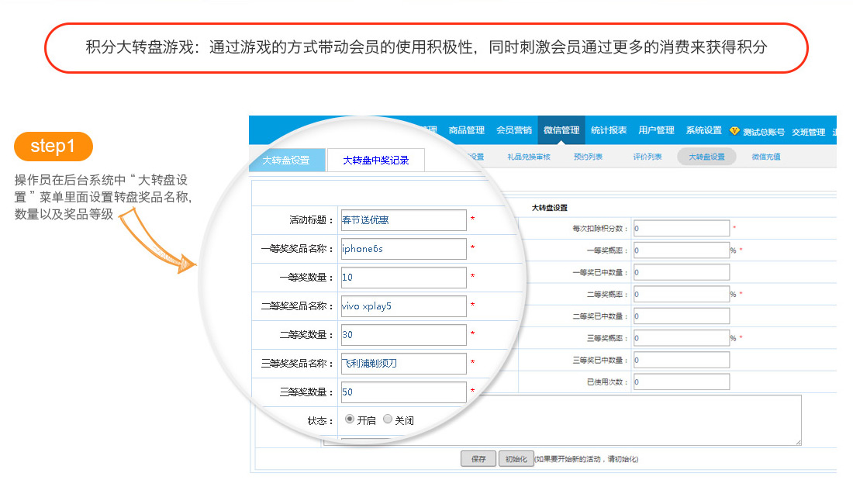Viewport: 853px width, 504px height.
Task: Go to the 评价列表 page
Action: coord(647,157)
